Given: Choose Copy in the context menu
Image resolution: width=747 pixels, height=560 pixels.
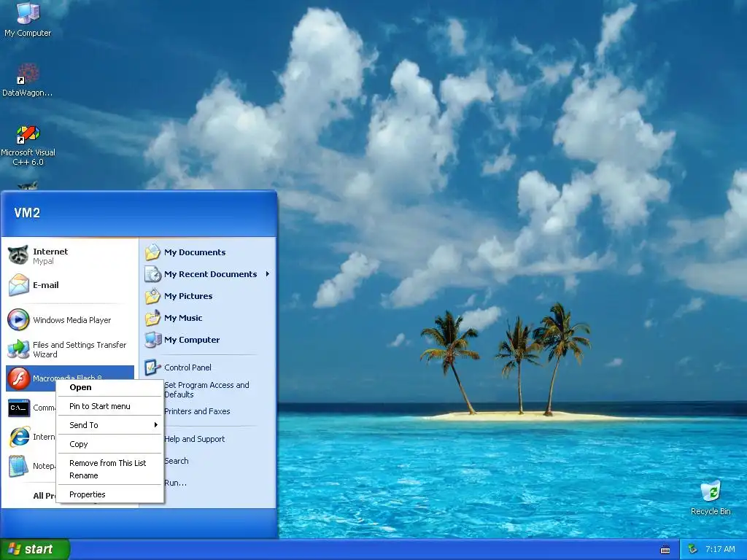Looking at the screenshot, I should point(110,444).
